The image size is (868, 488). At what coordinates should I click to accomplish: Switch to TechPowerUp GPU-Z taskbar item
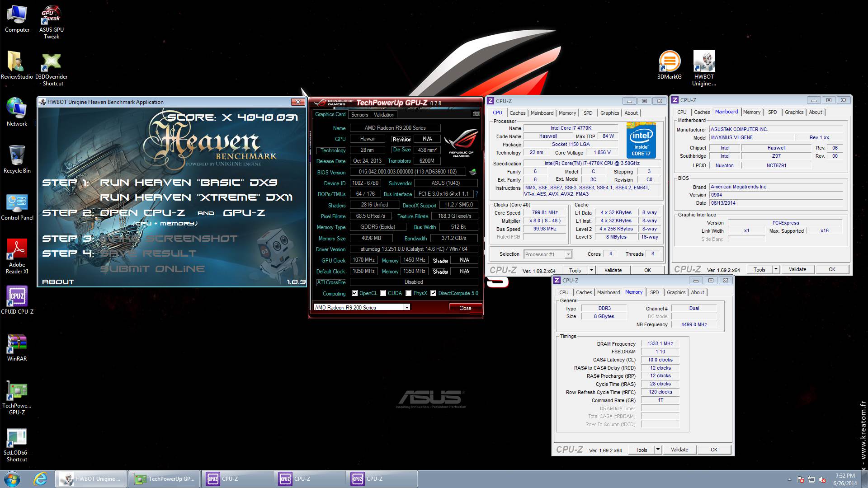click(x=164, y=479)
